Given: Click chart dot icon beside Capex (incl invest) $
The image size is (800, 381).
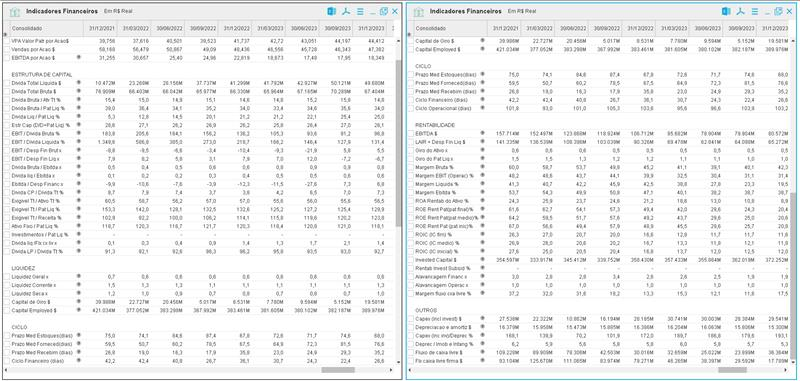Looking at the screenshot, I should coord(482,319).
